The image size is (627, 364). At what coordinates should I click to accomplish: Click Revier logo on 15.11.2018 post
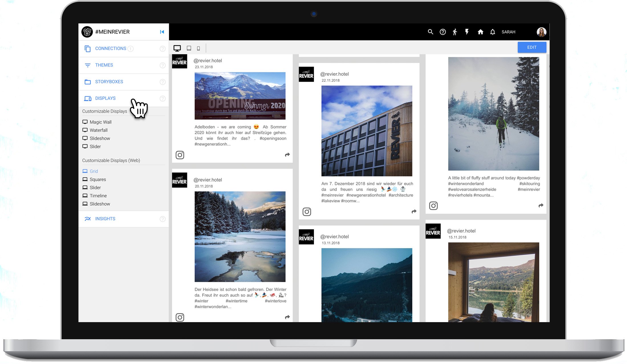(x=433, y=231)
